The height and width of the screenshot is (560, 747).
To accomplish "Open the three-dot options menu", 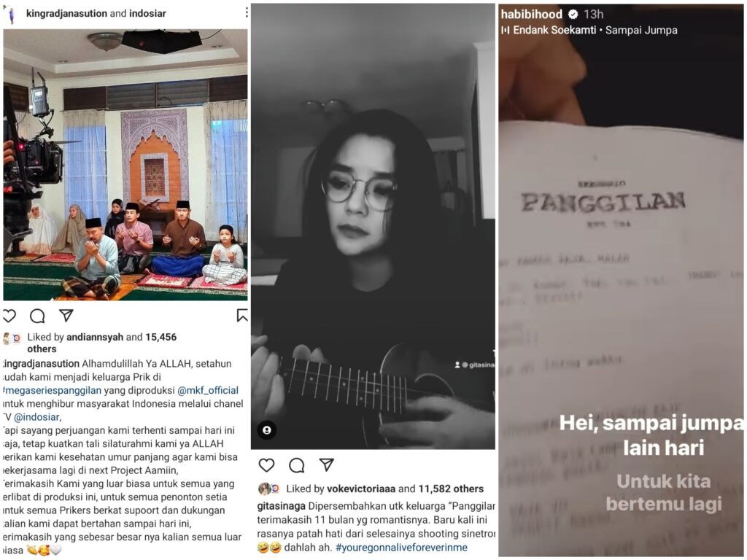I will point(247,12).
